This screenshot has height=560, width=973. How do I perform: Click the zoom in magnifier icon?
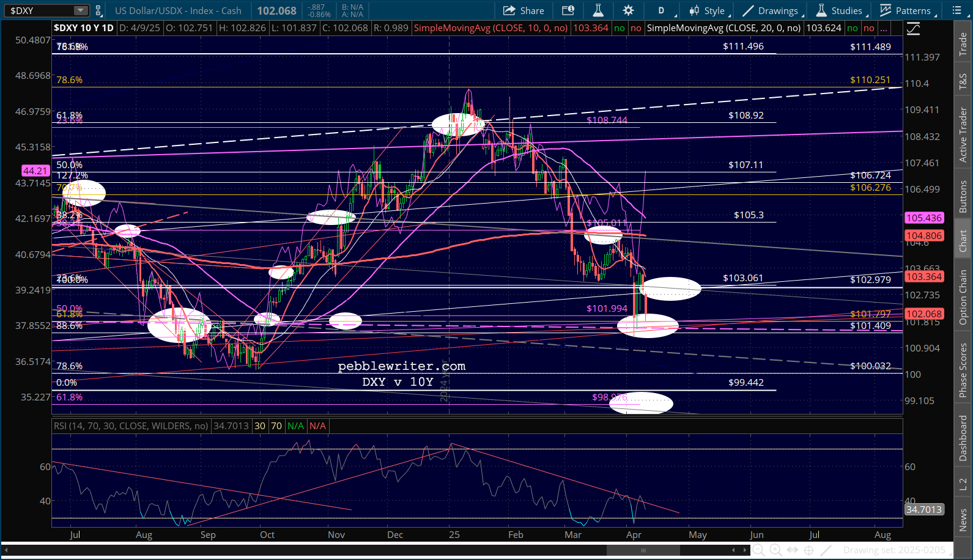point(775,550)
